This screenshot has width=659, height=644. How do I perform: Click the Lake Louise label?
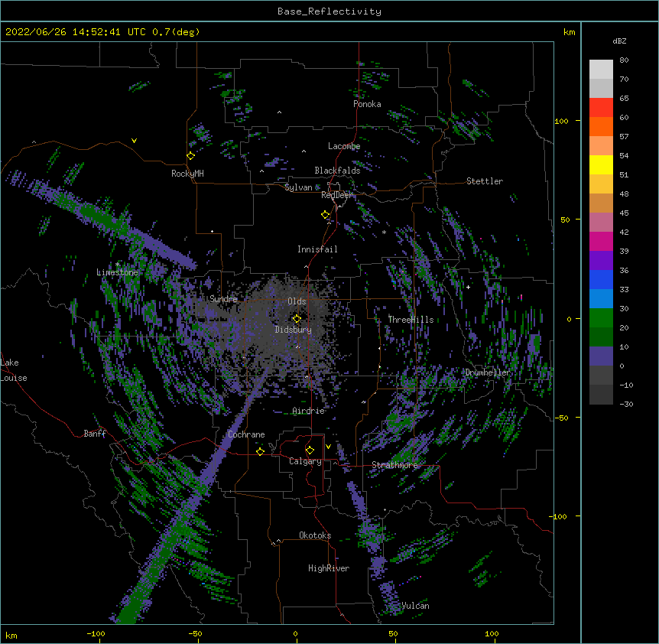click(14, 370)
